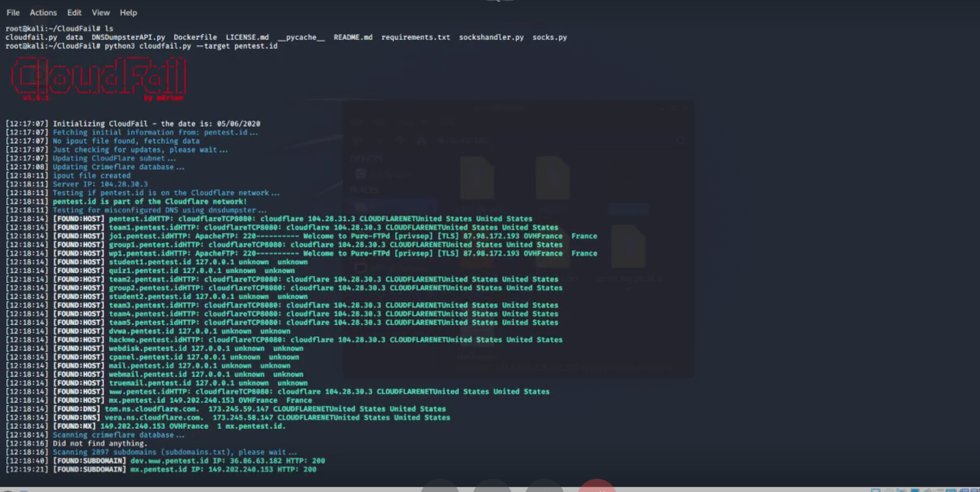Click the team5.pentest.id host row
This screenshot has height=492, width=980.
click(282, 322)
